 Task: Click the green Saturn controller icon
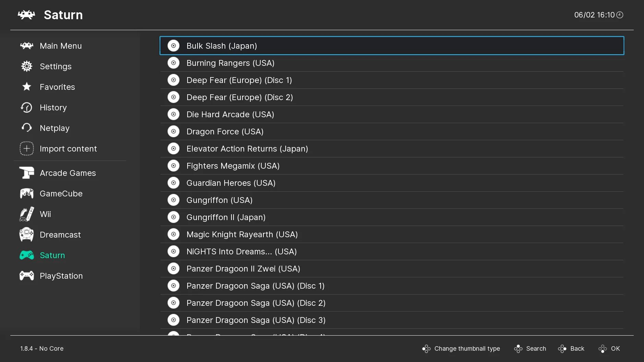coord(26,255)
